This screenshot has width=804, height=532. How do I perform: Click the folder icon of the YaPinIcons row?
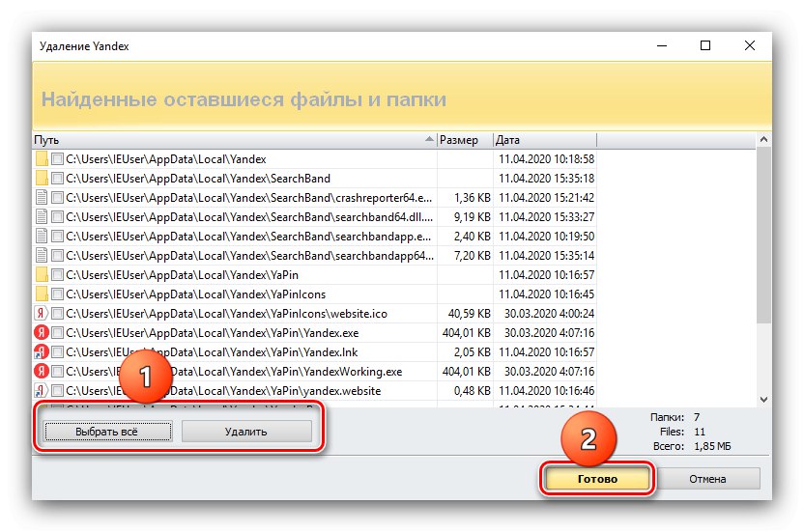tap(43, 294)
